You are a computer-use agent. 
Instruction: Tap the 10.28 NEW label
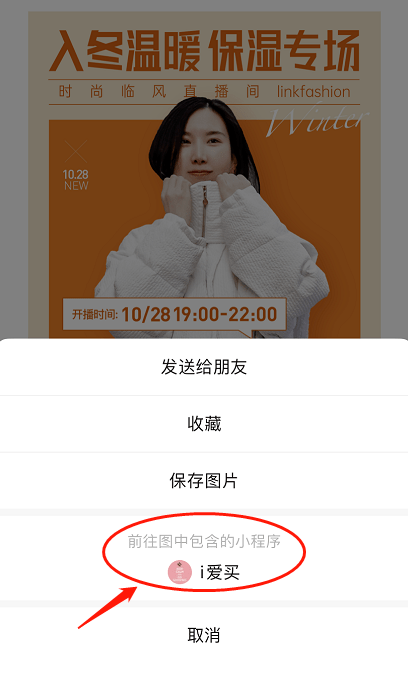(76, 180)
